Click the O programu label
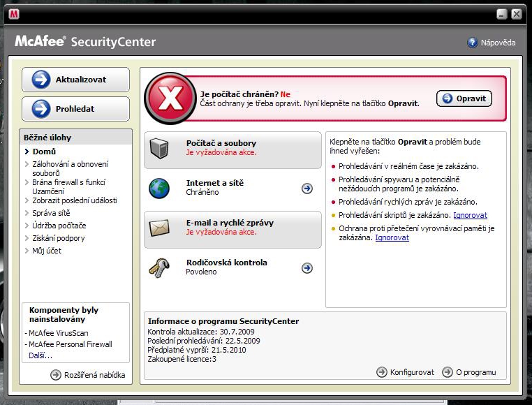Image resolution: width=532 pixels, height=405 pixels. pos(475,372)
